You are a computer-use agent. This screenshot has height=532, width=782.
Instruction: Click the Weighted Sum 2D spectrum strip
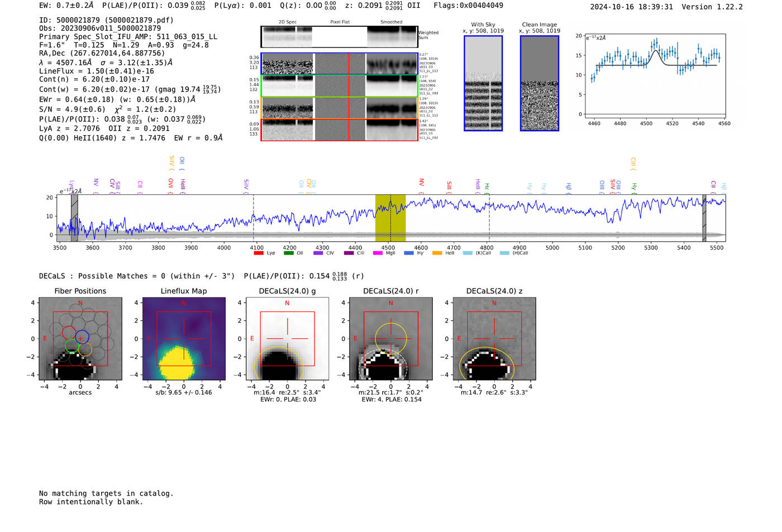(339, 37)
